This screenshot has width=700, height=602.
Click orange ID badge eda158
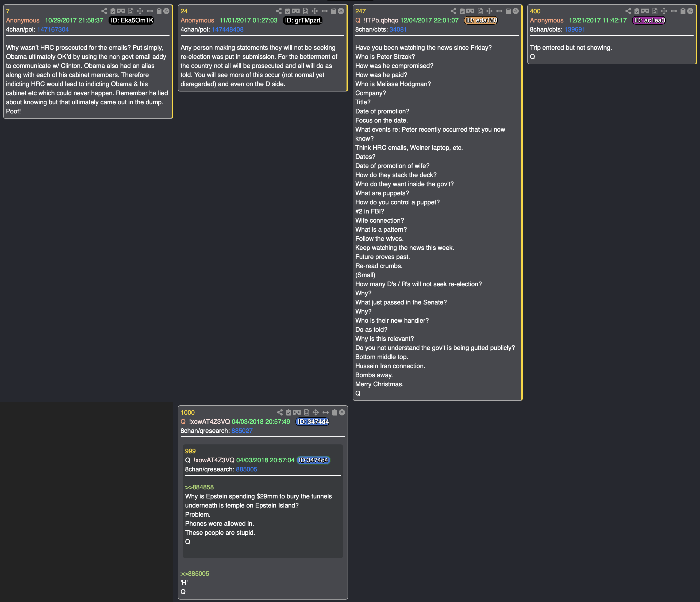point(481,20)
